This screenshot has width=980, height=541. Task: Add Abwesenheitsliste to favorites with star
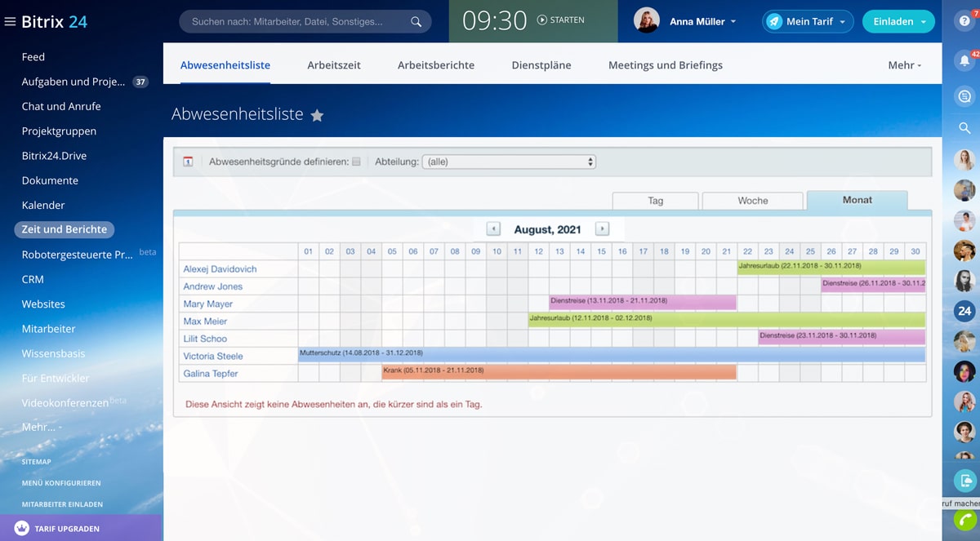(x=317, y=116)
